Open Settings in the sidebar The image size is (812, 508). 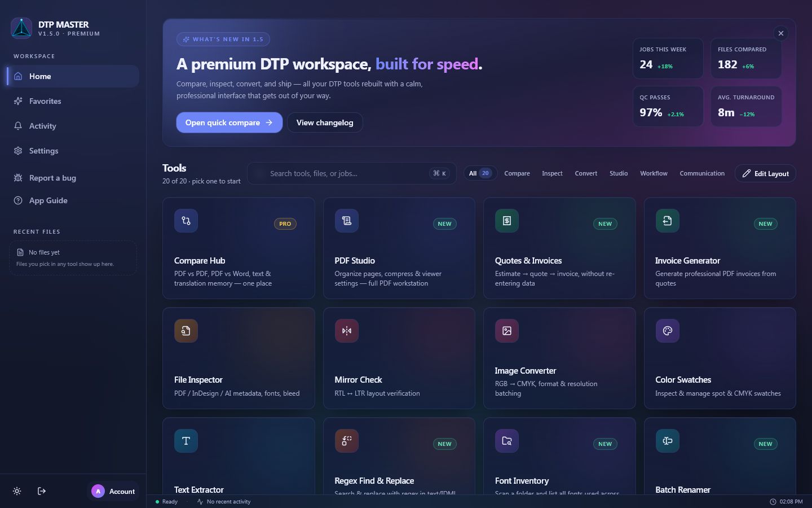click(73, 151)
